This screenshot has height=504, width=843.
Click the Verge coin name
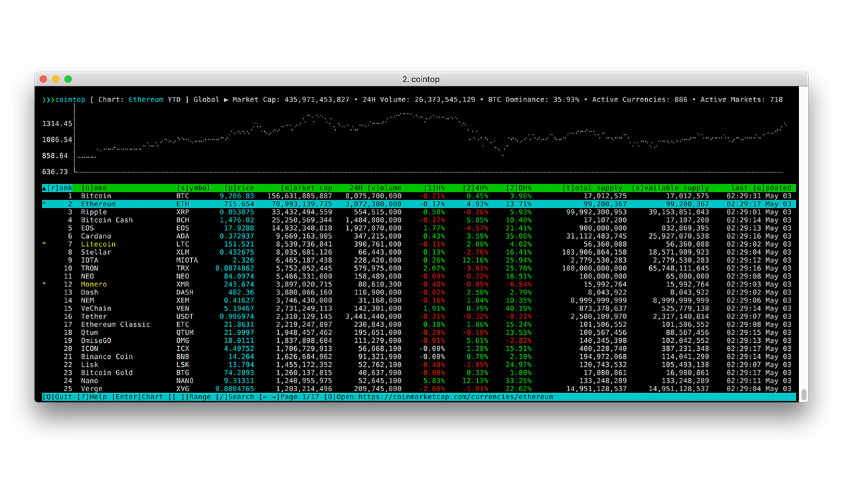click(x=92, y=389)
